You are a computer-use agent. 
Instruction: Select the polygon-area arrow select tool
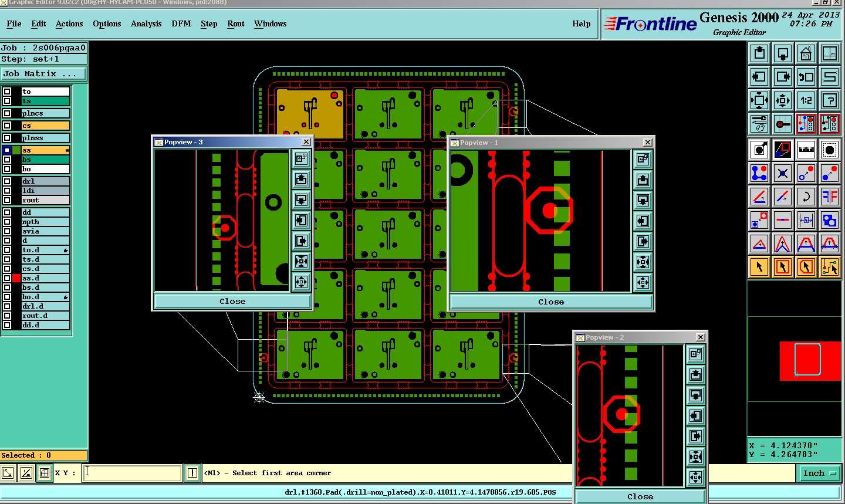pos(806,267)
